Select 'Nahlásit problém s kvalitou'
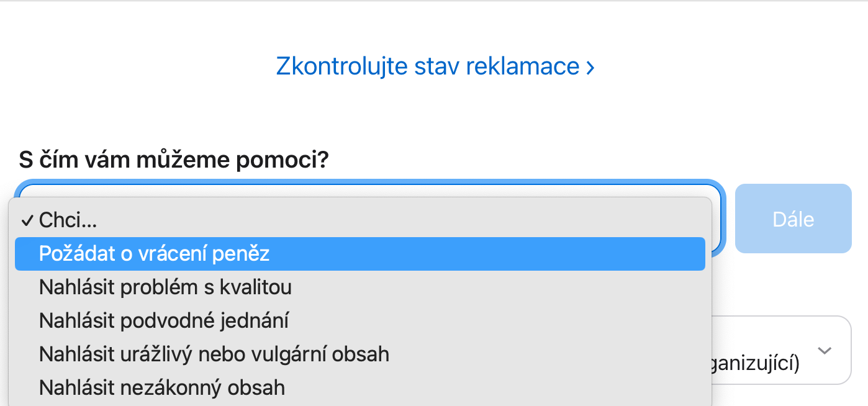868x406 pixels. point(165,287)
